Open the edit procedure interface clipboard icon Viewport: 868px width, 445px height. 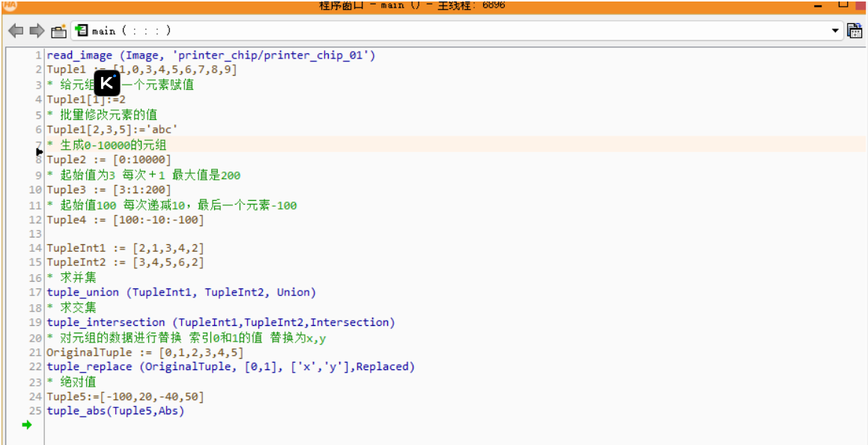click(x=58, y=31)
